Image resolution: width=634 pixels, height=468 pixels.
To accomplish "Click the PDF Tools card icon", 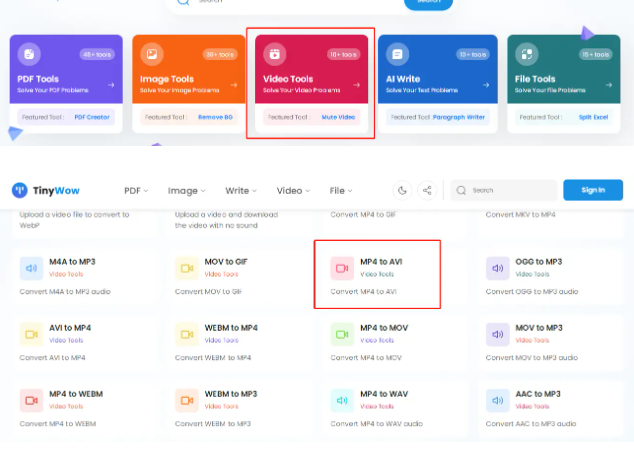I will click(x=29, y=54).
